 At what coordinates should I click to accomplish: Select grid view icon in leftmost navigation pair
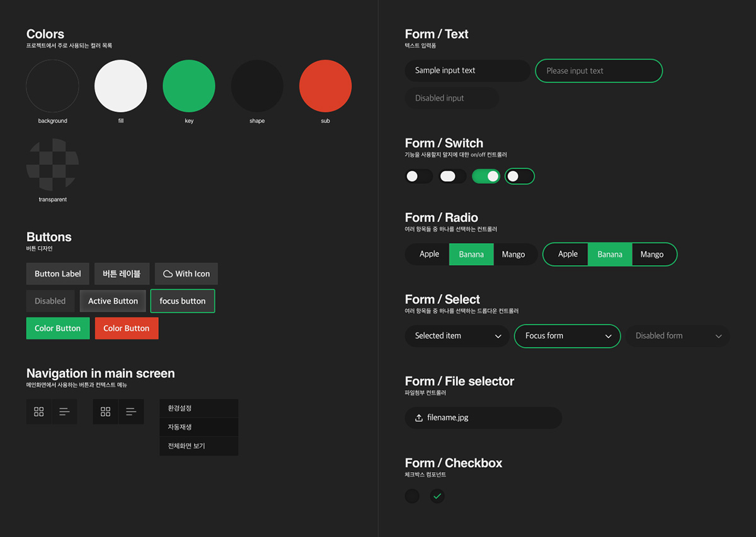39,412
